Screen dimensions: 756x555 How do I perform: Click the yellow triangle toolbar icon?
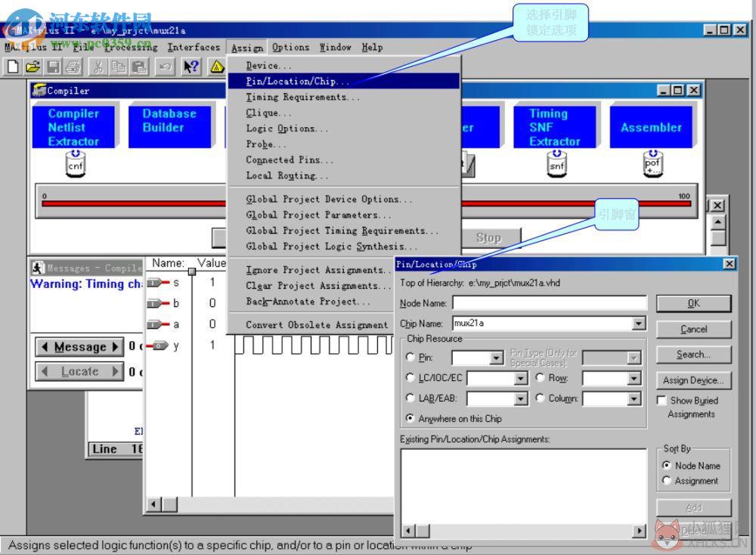click(x=217, y=67)
